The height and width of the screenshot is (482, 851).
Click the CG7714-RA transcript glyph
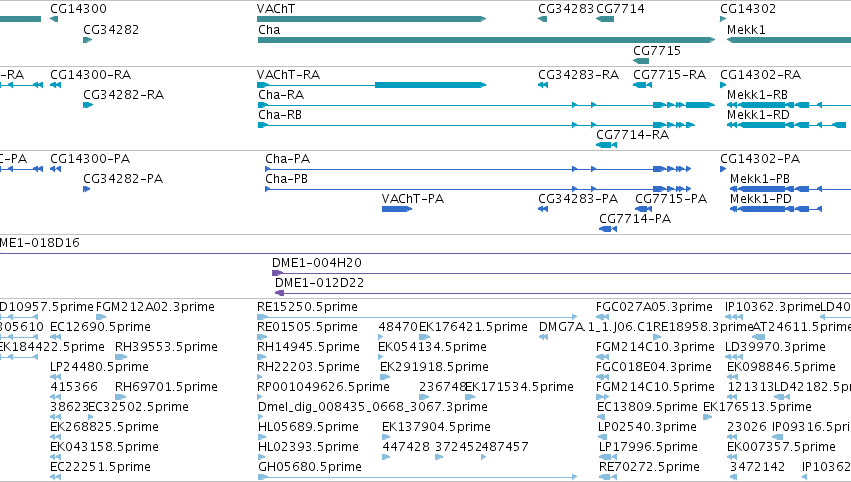click(606, 145)
